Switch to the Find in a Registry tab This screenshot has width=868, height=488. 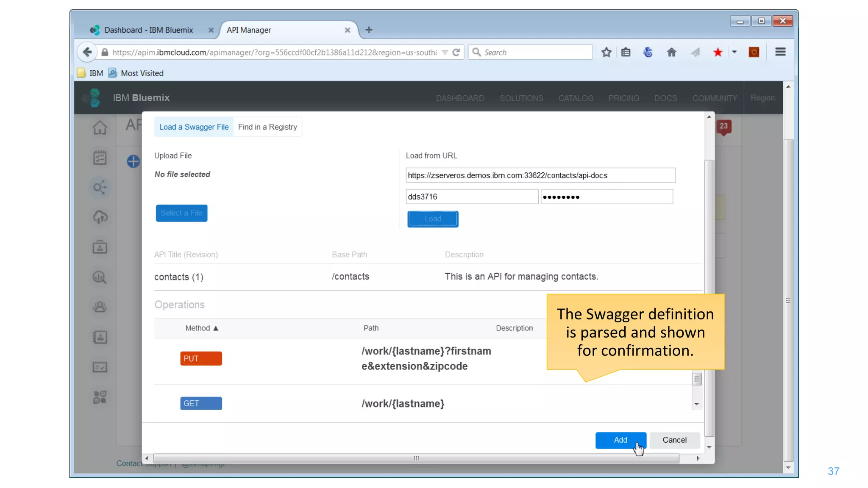267,127
